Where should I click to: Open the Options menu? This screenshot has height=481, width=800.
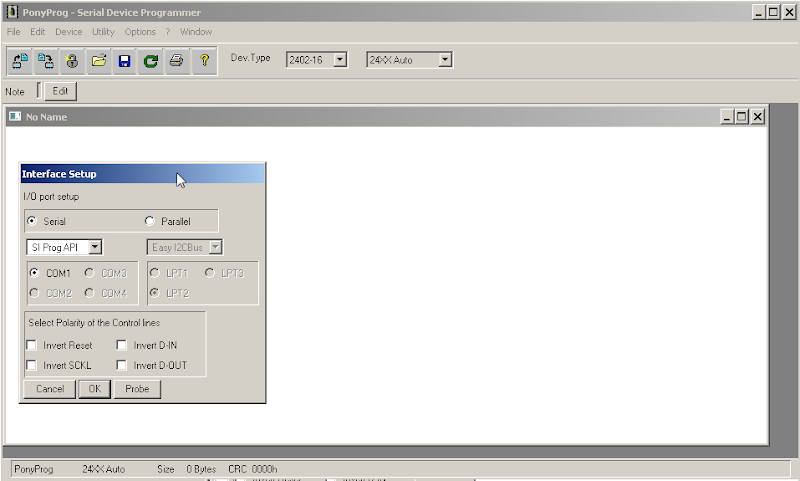140,32
